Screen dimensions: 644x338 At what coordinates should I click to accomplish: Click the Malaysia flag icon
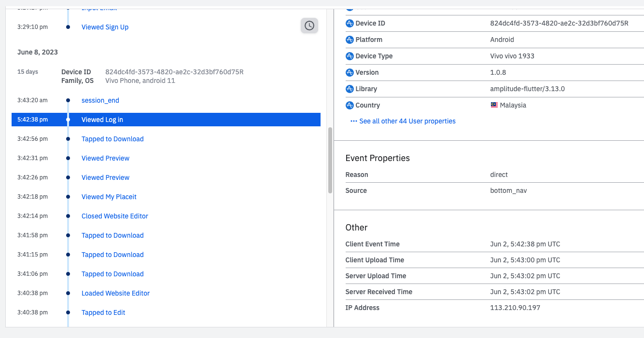click(x=494, y=105)
